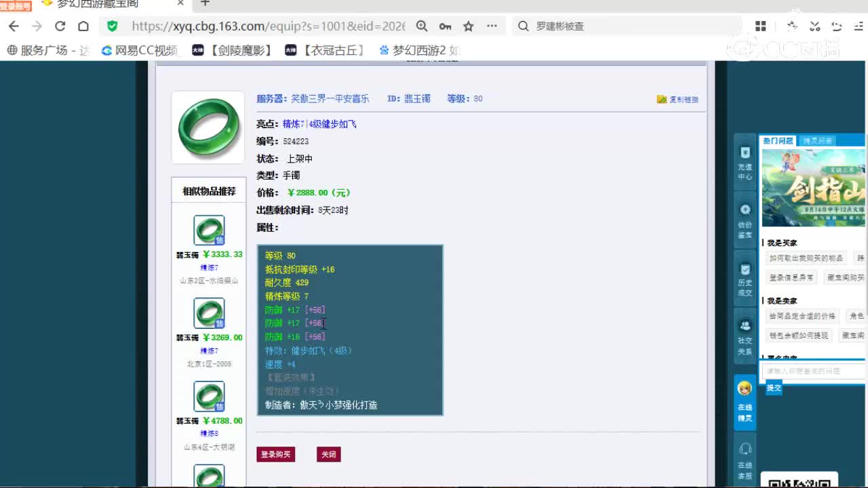Viewport: 868px width, 488px height.
Task: Click the 特效：健步如飞（4级） attribute line
Action: [x=309, y=350]
